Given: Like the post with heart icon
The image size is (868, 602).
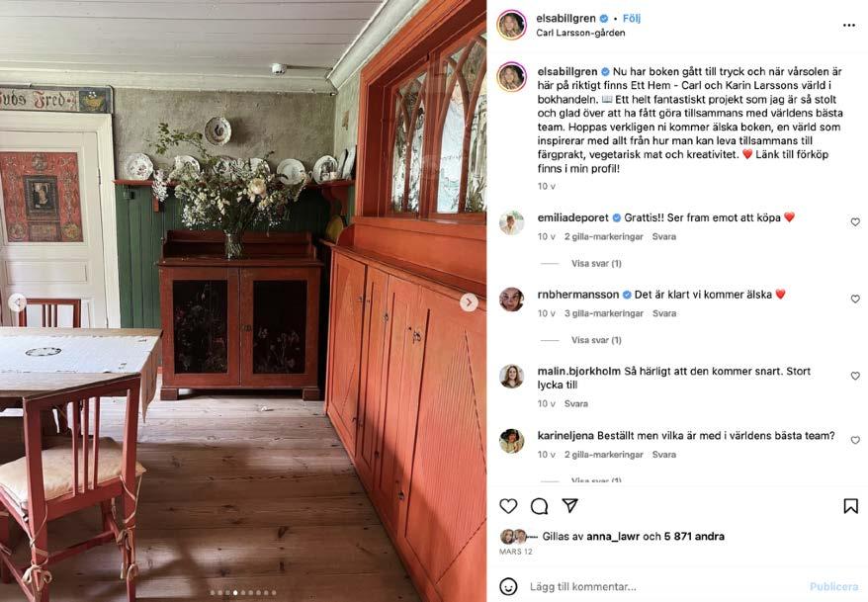Looking at the screenshot, I should [x=508, y=506].
